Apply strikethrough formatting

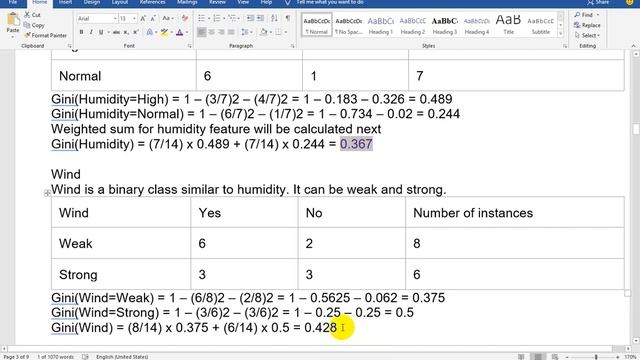click(116, 32)
